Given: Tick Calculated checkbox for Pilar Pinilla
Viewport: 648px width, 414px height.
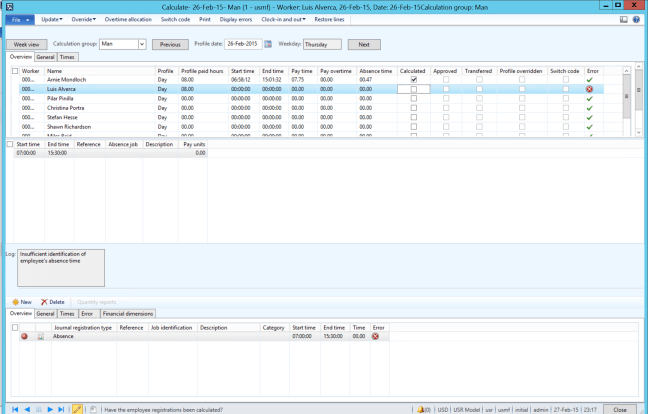Looking at the screenshot, I should [x=414, y=99].
